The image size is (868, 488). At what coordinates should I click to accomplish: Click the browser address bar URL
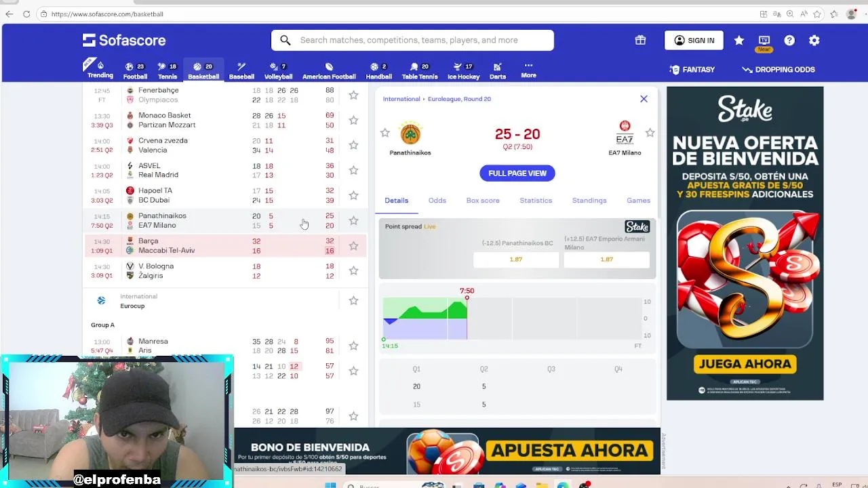pyautogui.click(x=107, y=14)
